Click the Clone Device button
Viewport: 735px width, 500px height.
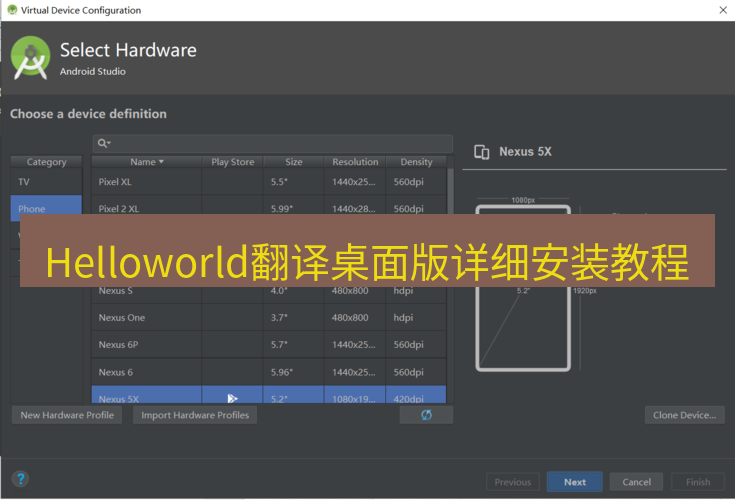coord(684,415)
